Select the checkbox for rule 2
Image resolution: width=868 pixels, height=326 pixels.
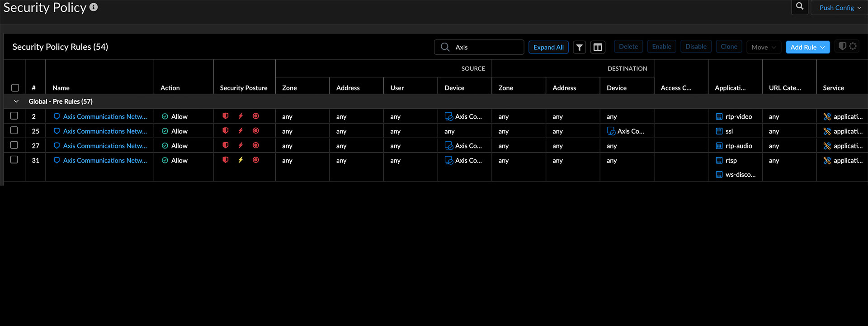coord(14,116)
